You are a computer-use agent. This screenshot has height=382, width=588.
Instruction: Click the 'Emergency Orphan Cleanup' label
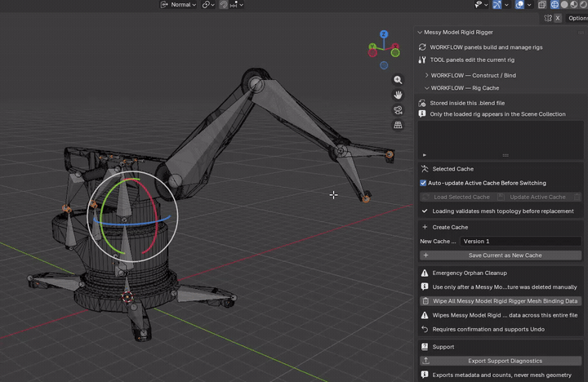[470, 273]
